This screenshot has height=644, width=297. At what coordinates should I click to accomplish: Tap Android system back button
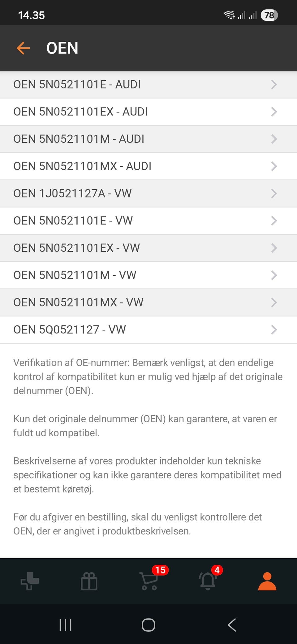[232, 625]
